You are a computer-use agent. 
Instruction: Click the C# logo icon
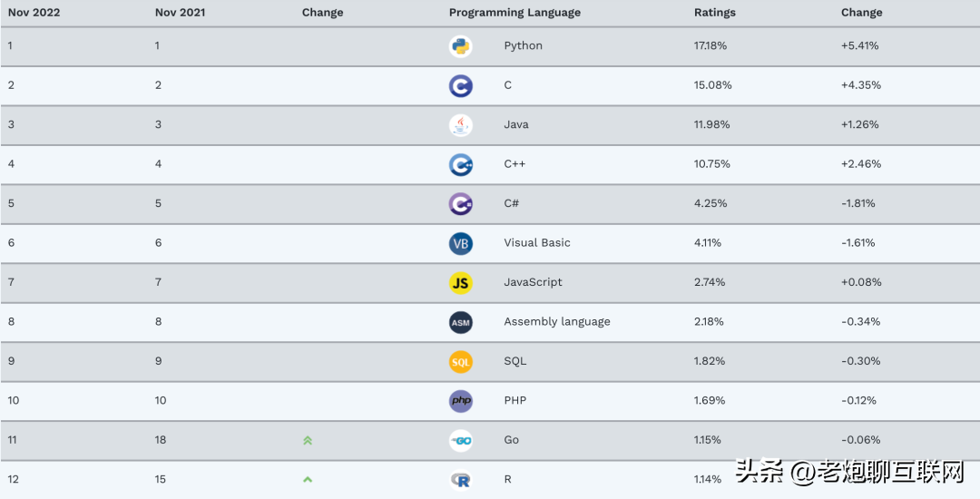460,204
